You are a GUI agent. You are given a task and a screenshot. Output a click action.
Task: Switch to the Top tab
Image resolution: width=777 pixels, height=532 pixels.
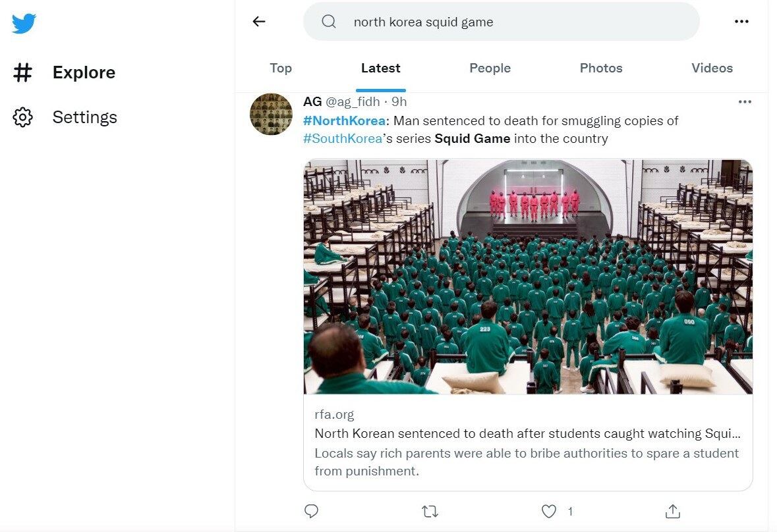pyautogui.click(x=281, y=68)
